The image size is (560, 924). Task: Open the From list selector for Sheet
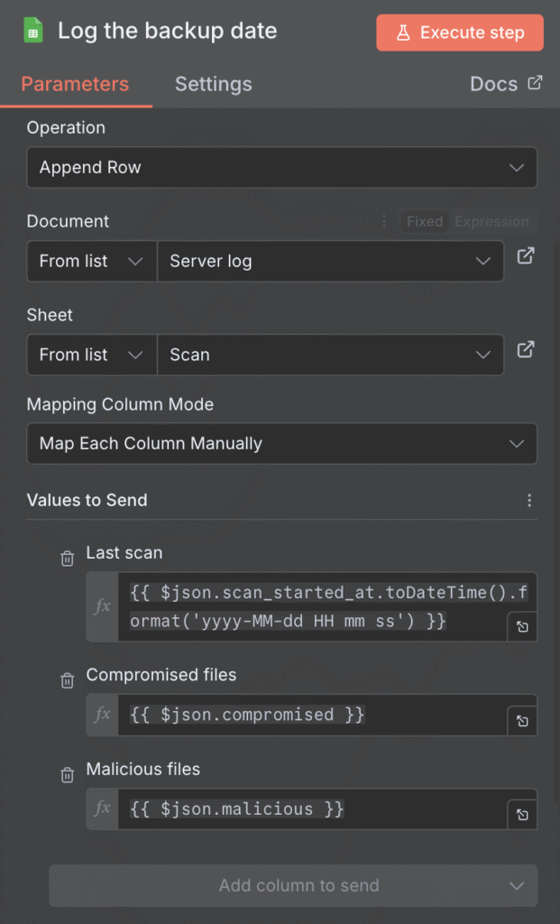[x=90, y=355]
